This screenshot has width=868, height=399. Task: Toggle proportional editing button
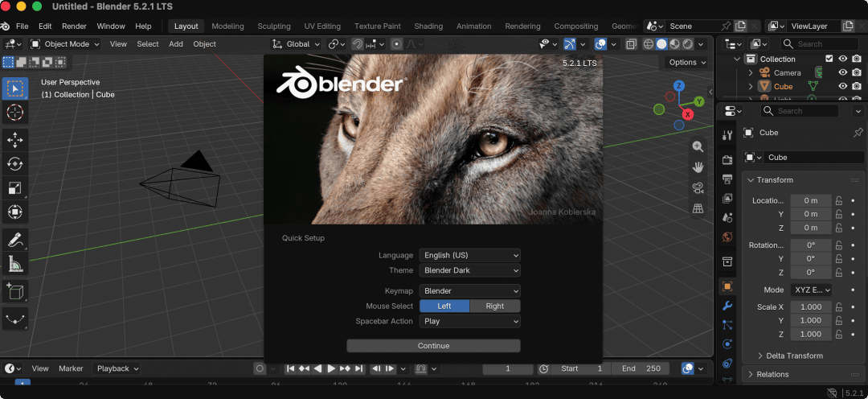coord(396,43)
